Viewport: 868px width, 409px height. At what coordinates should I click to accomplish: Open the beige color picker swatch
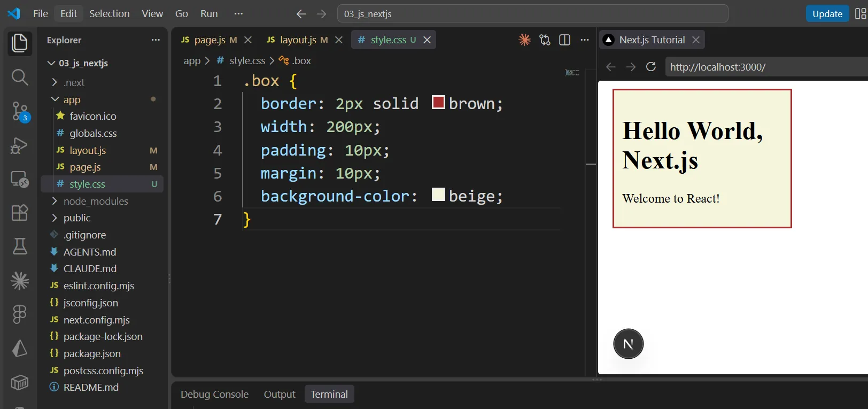tap(438, 195)
